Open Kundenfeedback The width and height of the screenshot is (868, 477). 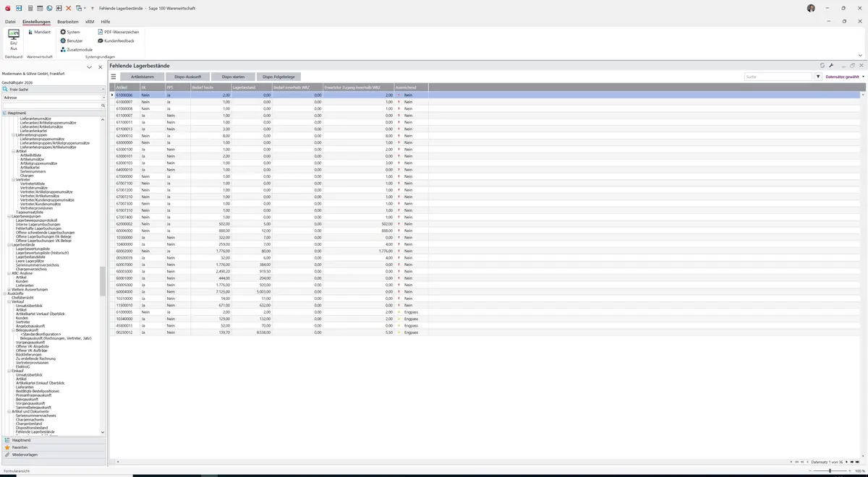point(116,40)
